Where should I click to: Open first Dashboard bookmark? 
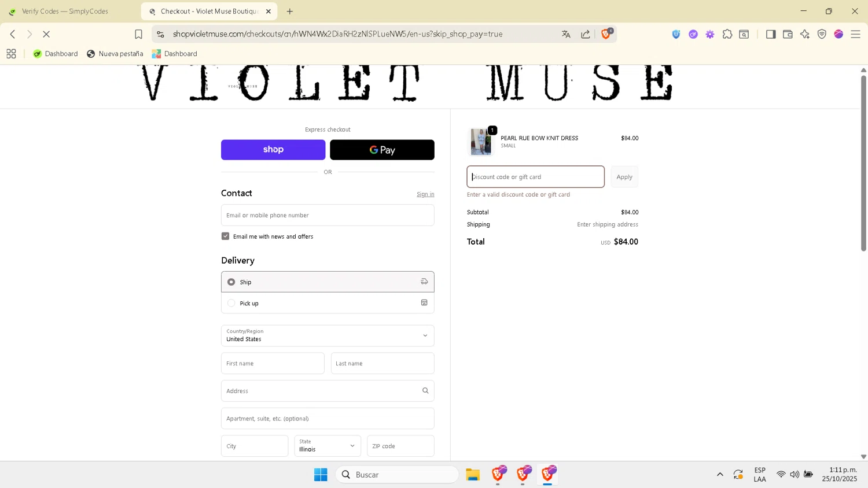pyautogui.click(x=56, y=54)
